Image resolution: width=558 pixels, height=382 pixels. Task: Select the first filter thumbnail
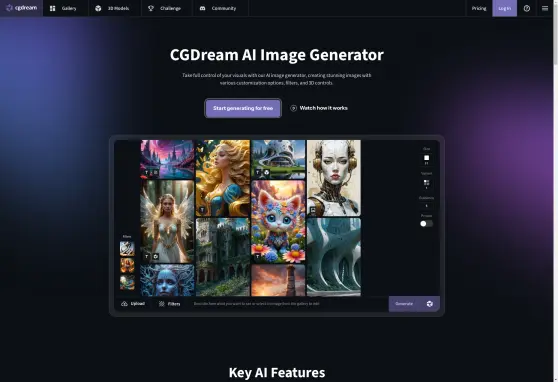(127, 248)
